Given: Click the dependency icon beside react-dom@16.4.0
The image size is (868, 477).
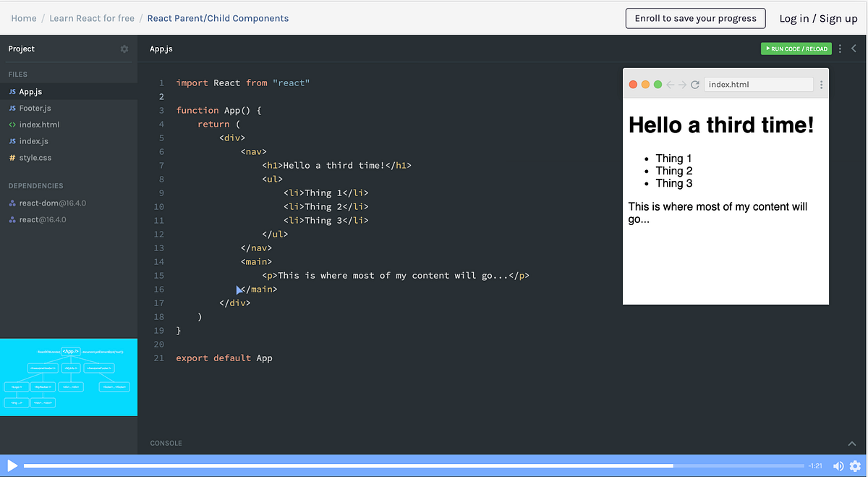Looking at the screenshot, I should [12, 203].
